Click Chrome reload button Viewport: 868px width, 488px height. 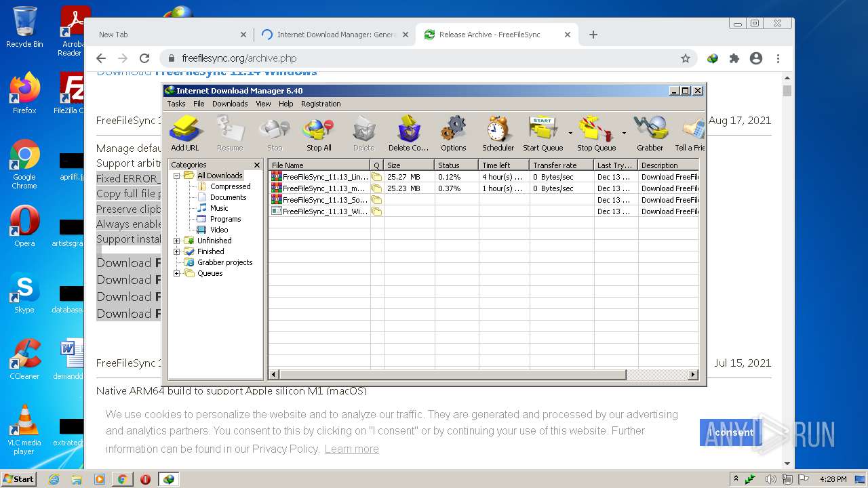(x=144, y=58)
